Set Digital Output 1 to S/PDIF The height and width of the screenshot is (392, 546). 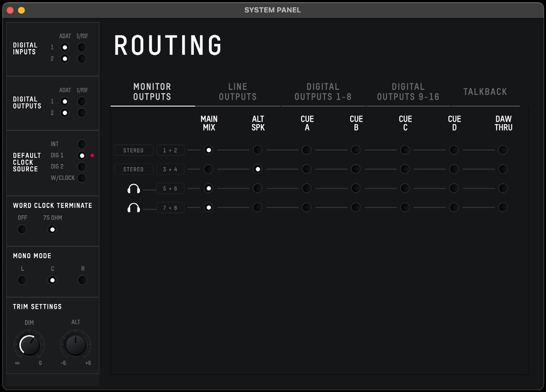coord(82,101)
